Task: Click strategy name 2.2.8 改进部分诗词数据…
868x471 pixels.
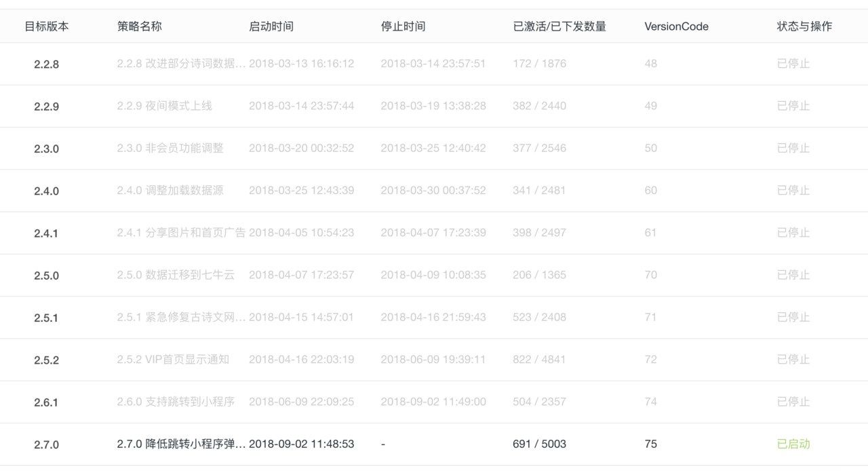Action: 181,64
